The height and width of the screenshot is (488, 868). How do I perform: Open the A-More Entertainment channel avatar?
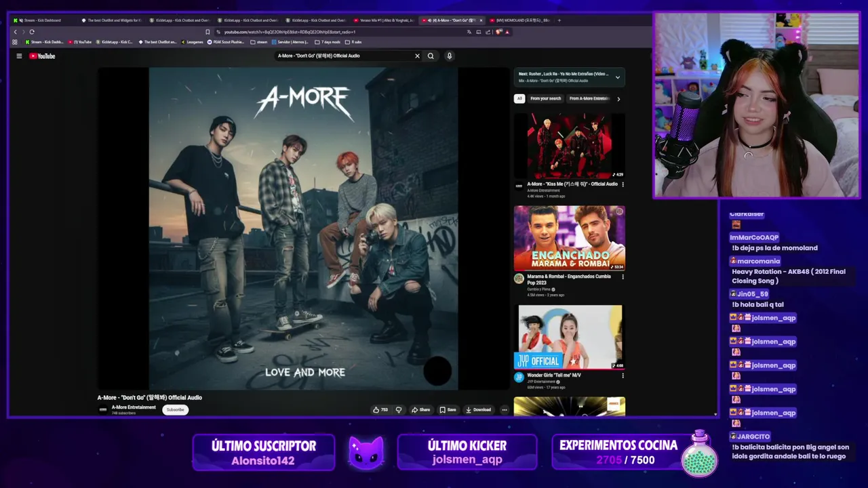point(103,409)
